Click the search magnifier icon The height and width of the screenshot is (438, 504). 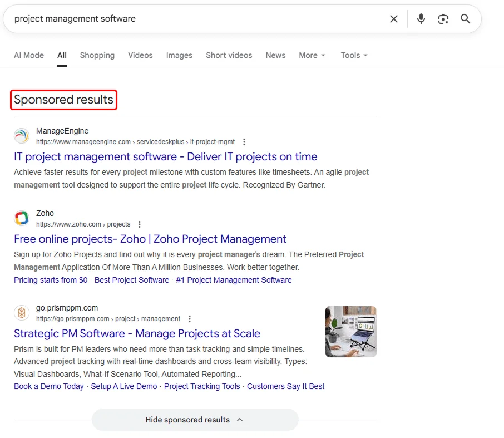(466, 18)
